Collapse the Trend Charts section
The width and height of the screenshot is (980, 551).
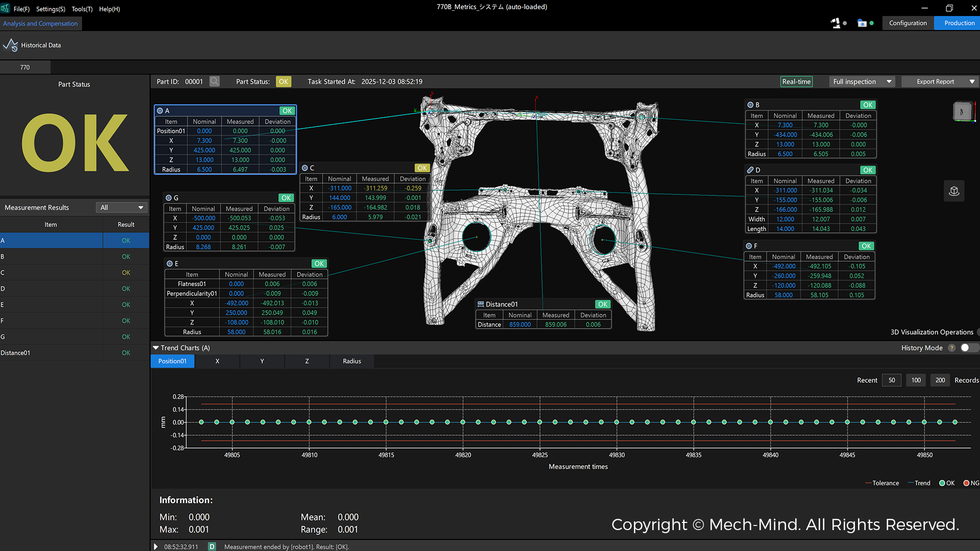click(x=156, y=348)
